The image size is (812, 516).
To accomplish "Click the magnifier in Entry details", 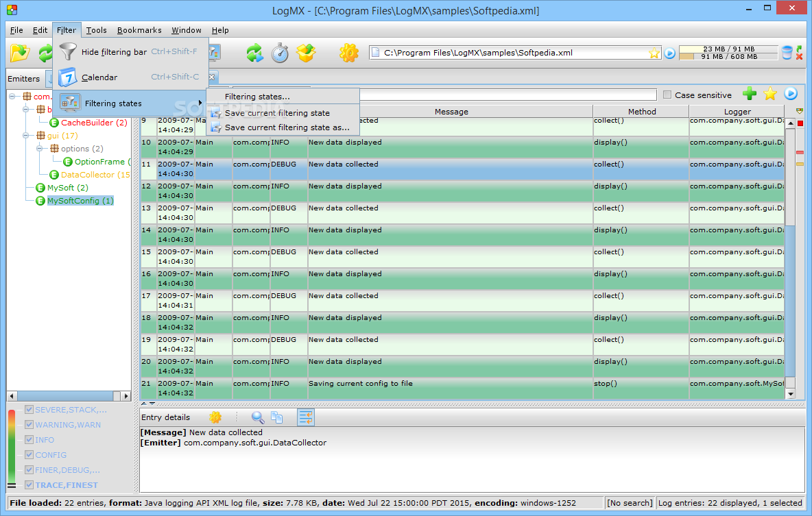I will [x=258, y=417].
